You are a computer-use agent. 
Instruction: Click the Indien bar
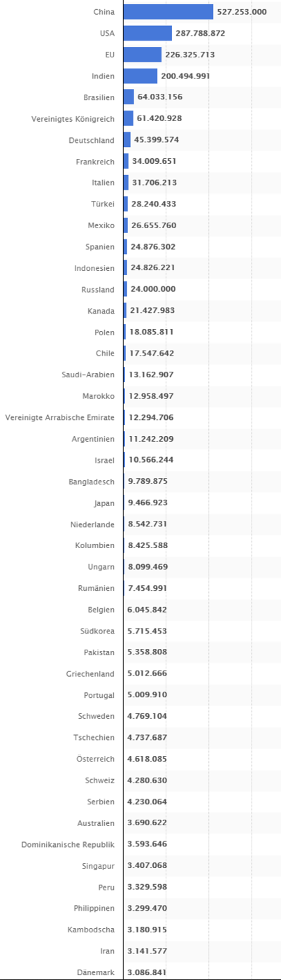pyautogui.click(x=140, y=76)
